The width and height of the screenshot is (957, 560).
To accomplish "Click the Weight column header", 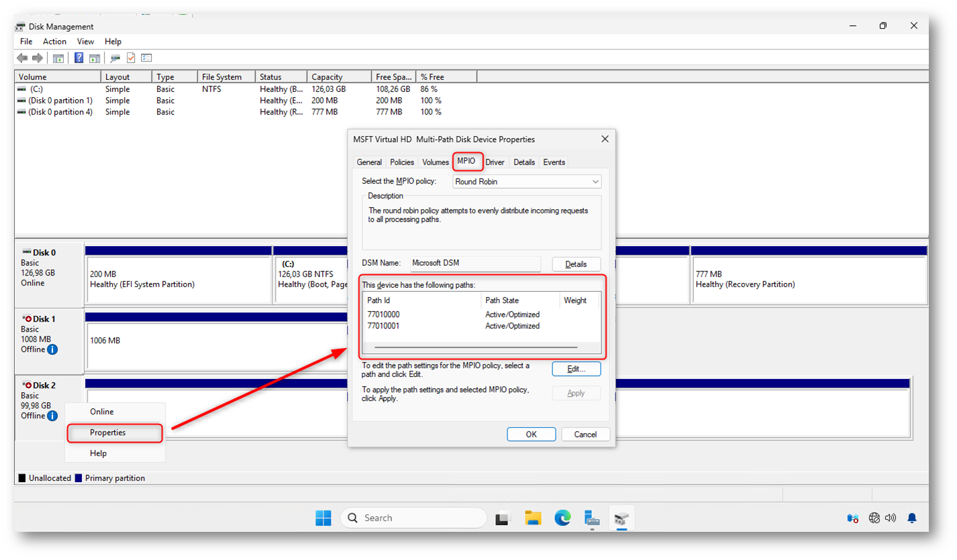I will 578,300.
